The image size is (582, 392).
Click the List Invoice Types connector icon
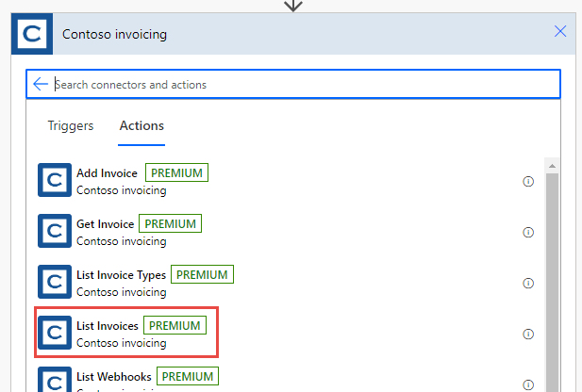coord(55,282)
